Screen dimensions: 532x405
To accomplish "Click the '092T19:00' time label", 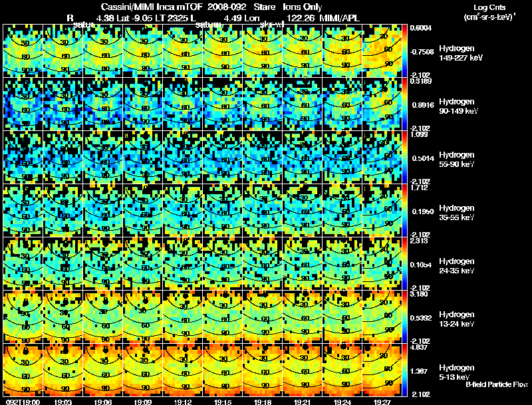I will click(x=23, y=402).
